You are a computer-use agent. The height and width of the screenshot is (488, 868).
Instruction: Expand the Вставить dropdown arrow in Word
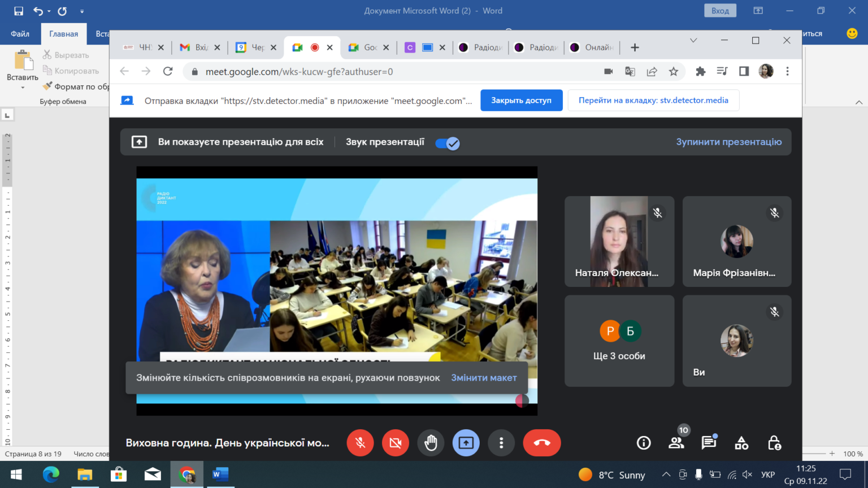click(x=23, y=88)
